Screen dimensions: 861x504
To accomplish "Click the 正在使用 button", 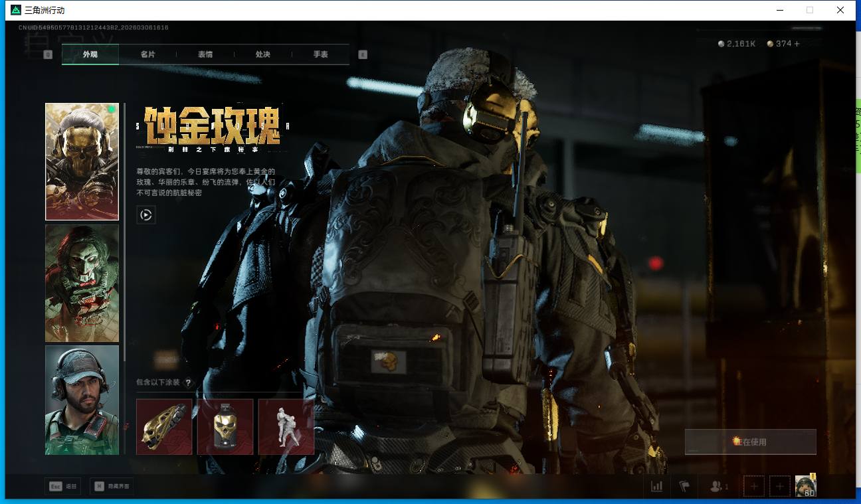I will click(750, 442).
